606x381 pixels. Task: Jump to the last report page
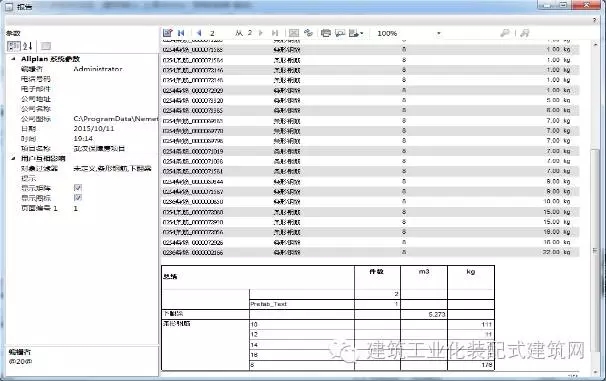(x=275, y=33)
